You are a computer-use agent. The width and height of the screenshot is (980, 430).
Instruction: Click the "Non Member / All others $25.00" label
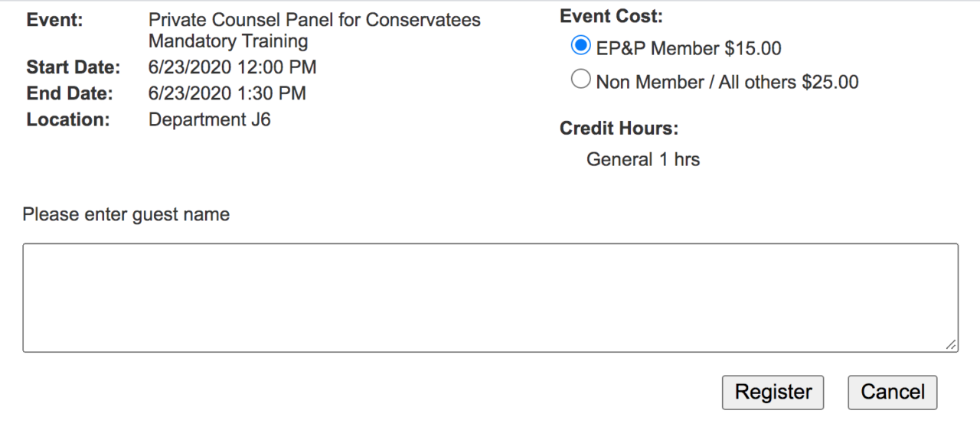pyautogui.click(x=727, y=82)
